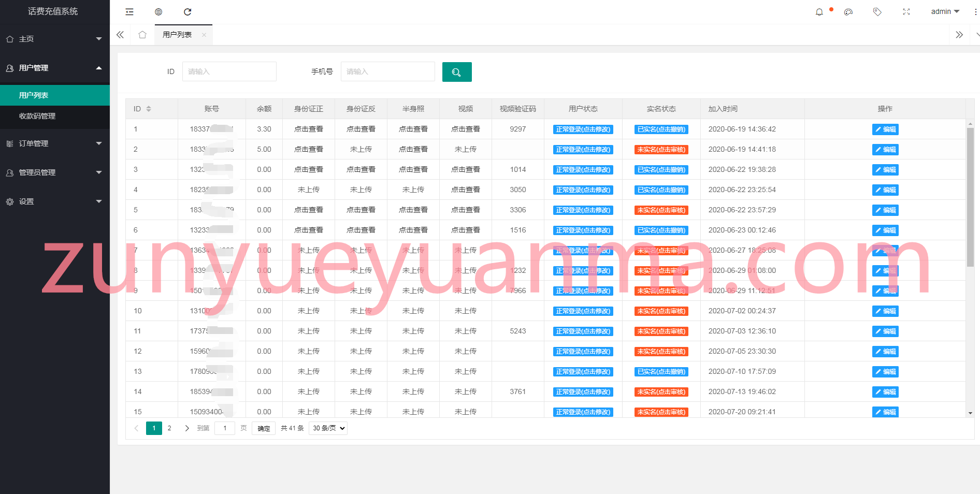
Task: Click the 共 41 条 total count
Action: click(292, 428)
